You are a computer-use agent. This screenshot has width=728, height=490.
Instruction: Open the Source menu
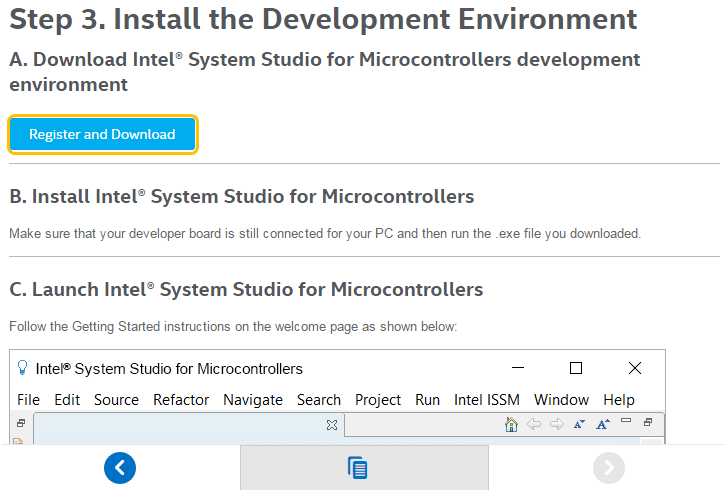tap(117, 400)
